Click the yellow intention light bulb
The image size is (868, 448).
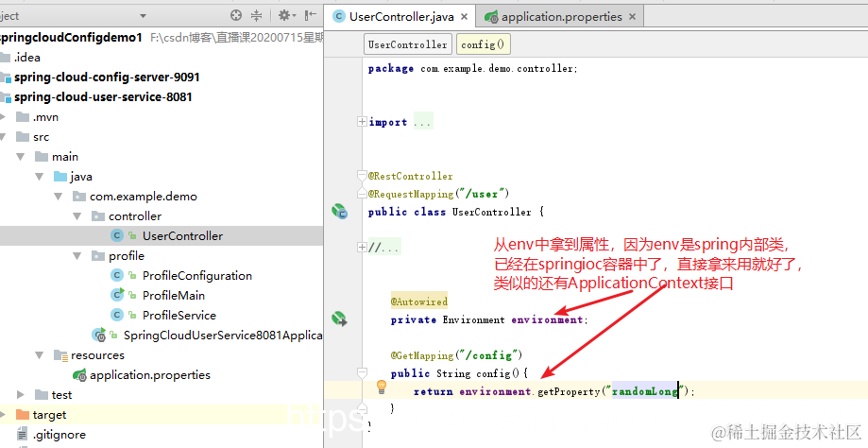(382, 387)
